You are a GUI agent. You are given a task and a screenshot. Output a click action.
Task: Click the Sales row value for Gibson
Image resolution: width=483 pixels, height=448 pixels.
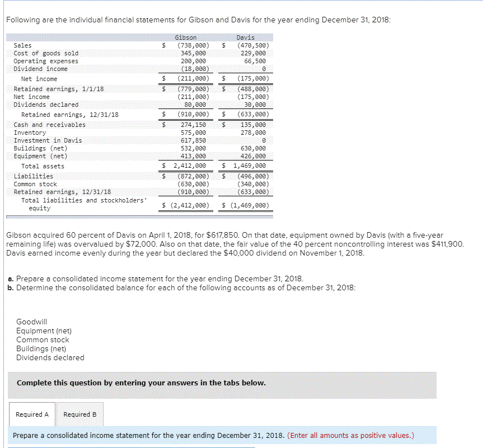(187, 45)
